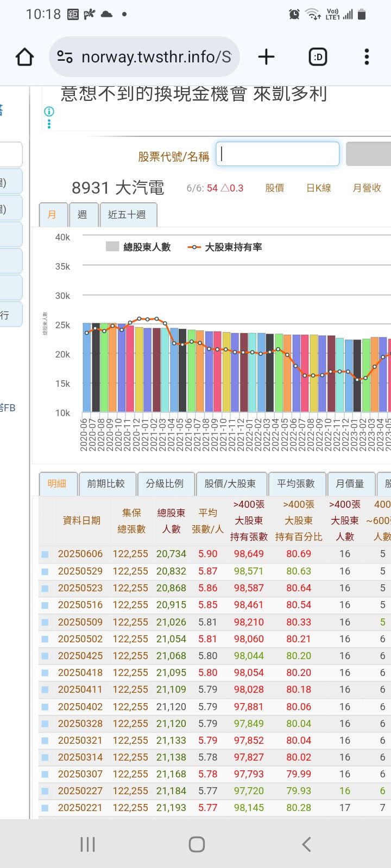Open the 前期比較 tab
Image resolution: width=391 pixels, height=868 pixels.
point(106,483)
